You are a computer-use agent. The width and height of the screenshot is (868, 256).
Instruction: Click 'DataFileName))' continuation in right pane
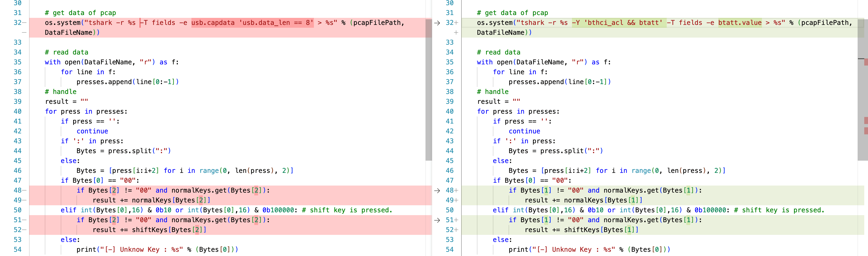tap(504, 33)
